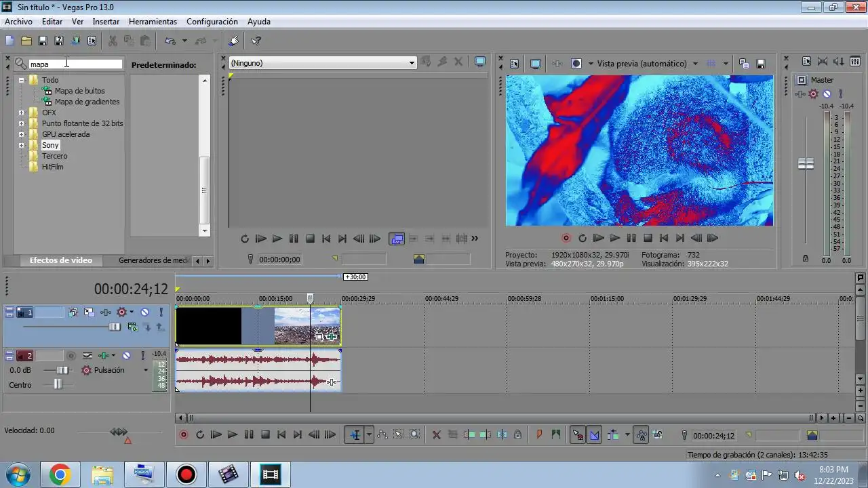Open the (Ninguno) trimmer dropdown
Image resolution: width=868 pixels, height=488 pixels.
(x=411, y=63)
